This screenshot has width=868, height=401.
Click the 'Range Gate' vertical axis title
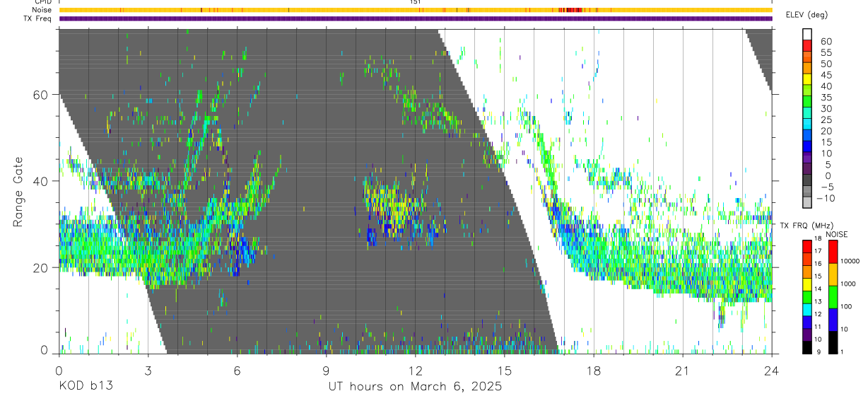click(18, 191)
